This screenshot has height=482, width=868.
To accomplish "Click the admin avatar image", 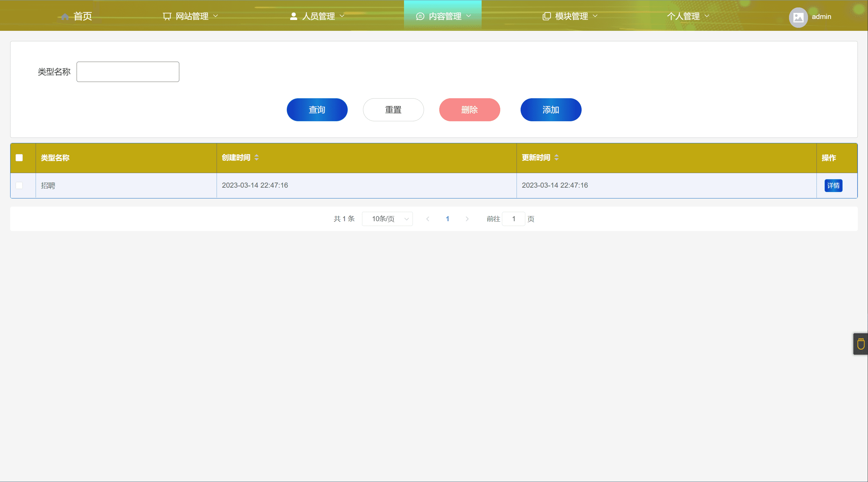I will [x=798, y=17].
